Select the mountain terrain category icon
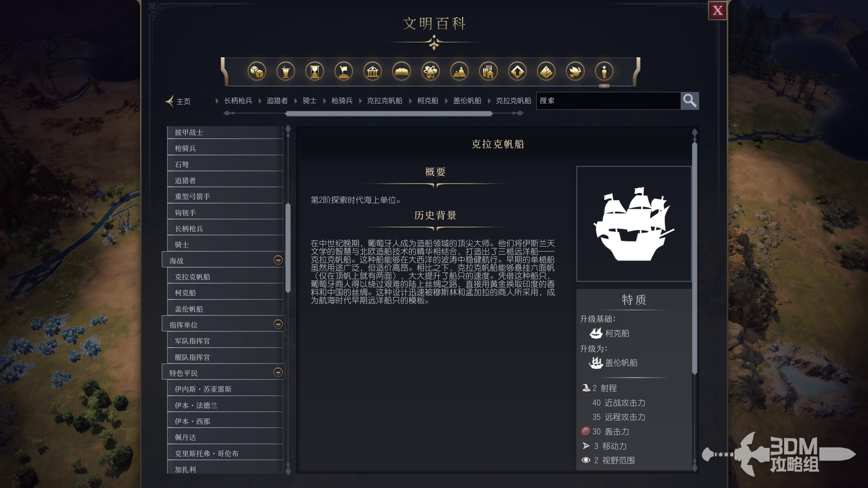Image resolution: width=868 pixels, height=488 pixels. (x=459, y=72)
